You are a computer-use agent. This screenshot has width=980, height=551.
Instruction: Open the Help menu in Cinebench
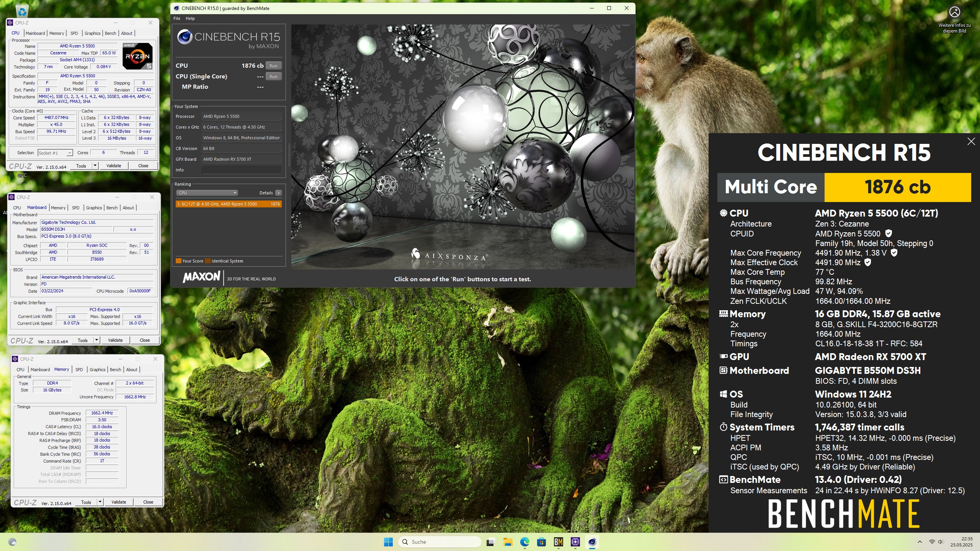[190, 18]
